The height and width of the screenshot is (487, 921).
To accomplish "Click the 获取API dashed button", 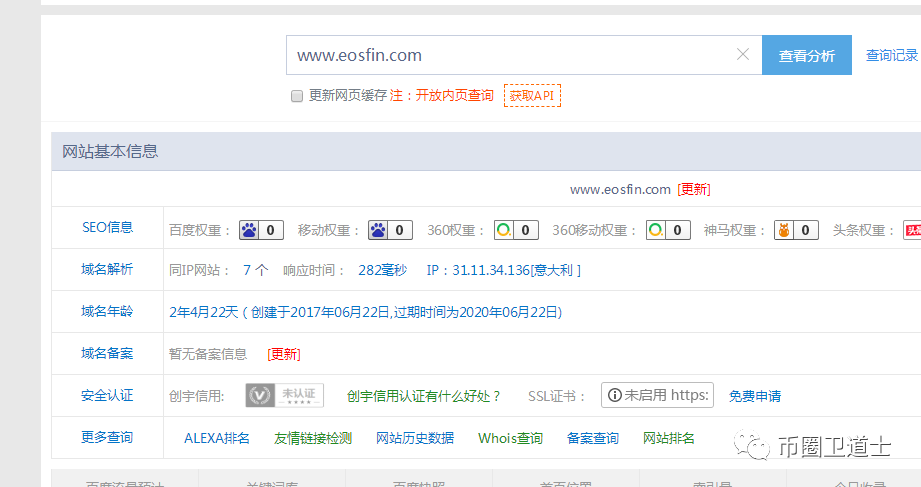I will 532,96.
